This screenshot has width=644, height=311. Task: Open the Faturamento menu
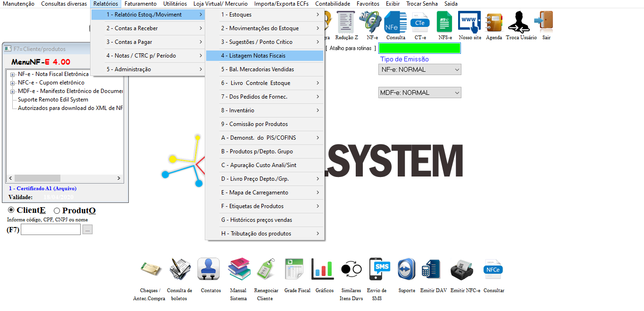[x=140, y=4]
